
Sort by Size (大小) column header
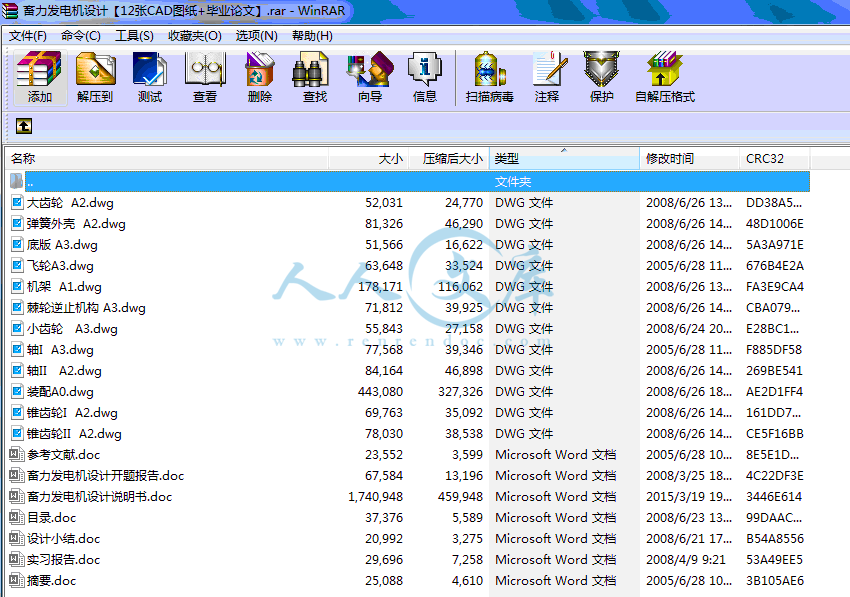[x=368, y=159]
